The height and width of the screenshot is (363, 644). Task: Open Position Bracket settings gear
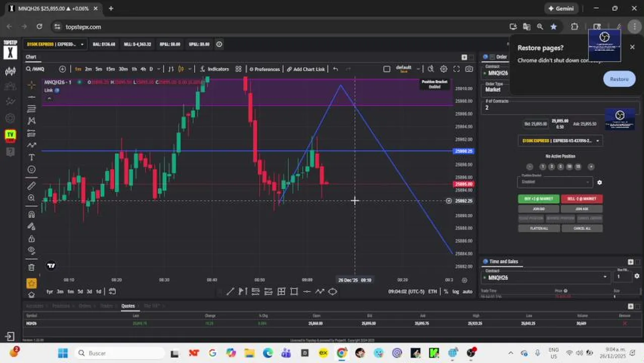(599, 183)
